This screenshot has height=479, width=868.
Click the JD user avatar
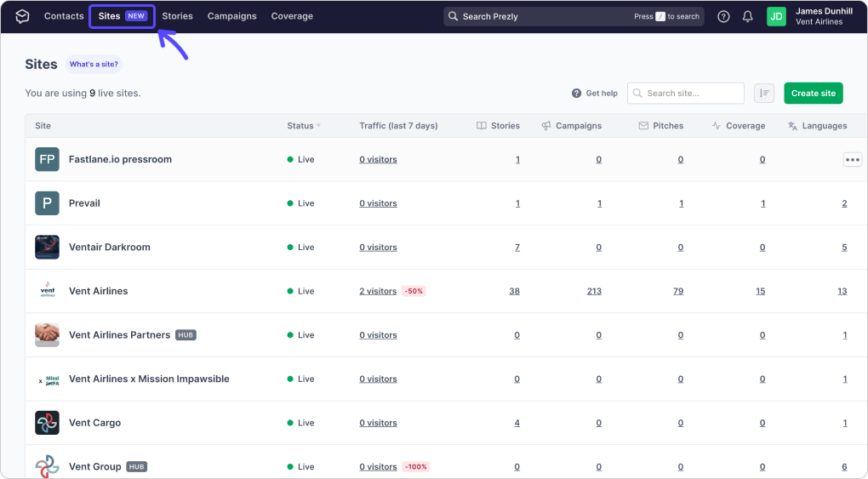click(776, 17)
